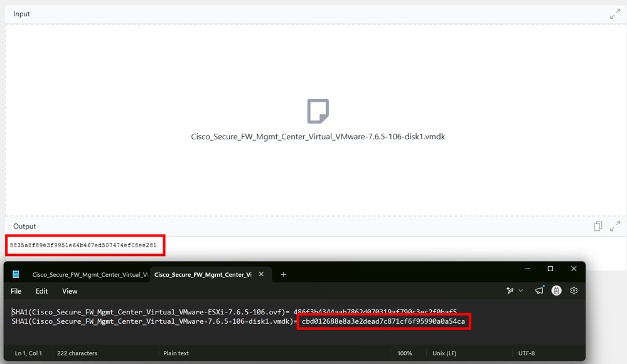Screen dimensions: 627x364
Task: Click the vmdk file name in the Input pane
Action: pyautogui.click(x=318, y=137)
